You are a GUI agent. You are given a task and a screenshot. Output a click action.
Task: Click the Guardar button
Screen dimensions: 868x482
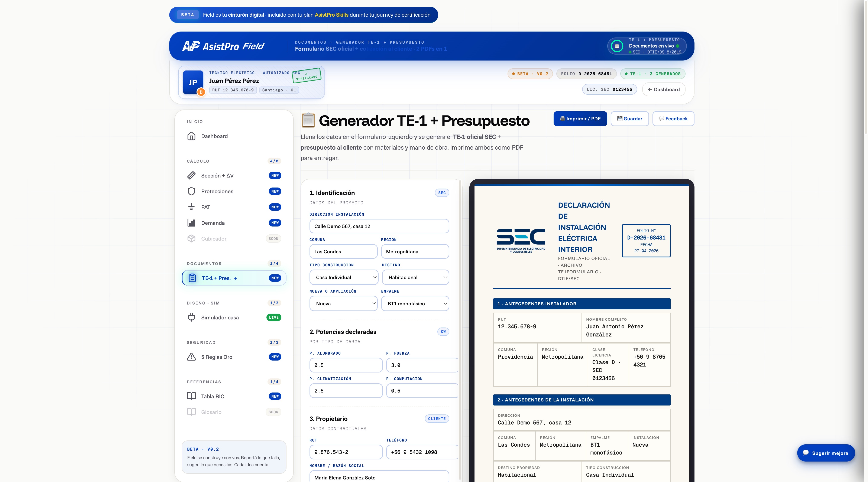coord(629,118)
